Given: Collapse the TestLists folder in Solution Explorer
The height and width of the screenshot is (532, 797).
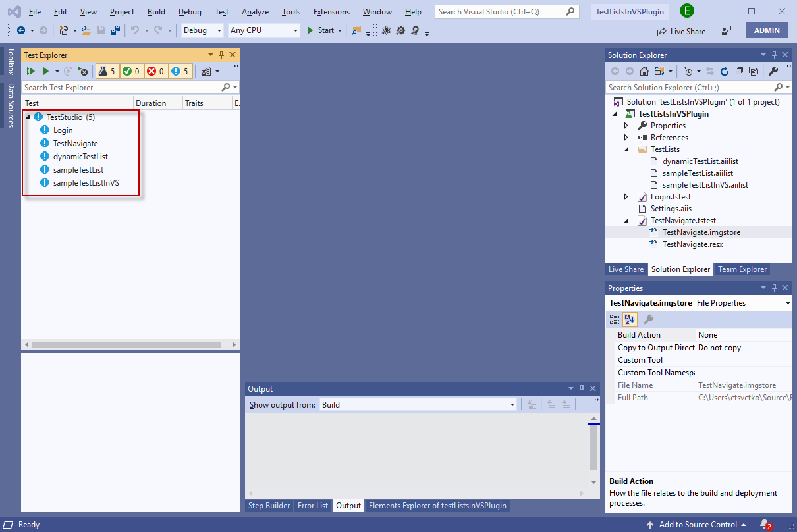Looking at the screenshot, I should [x=626, y=149].
